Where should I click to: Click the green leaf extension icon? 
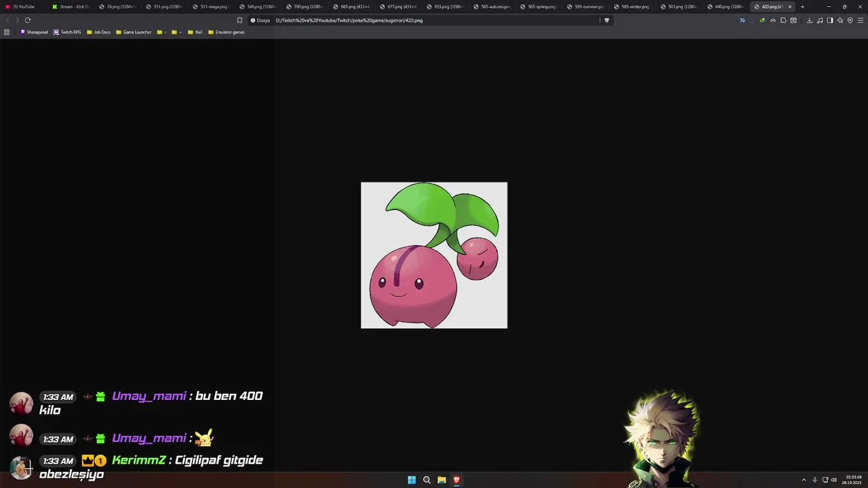coord(763,20)
